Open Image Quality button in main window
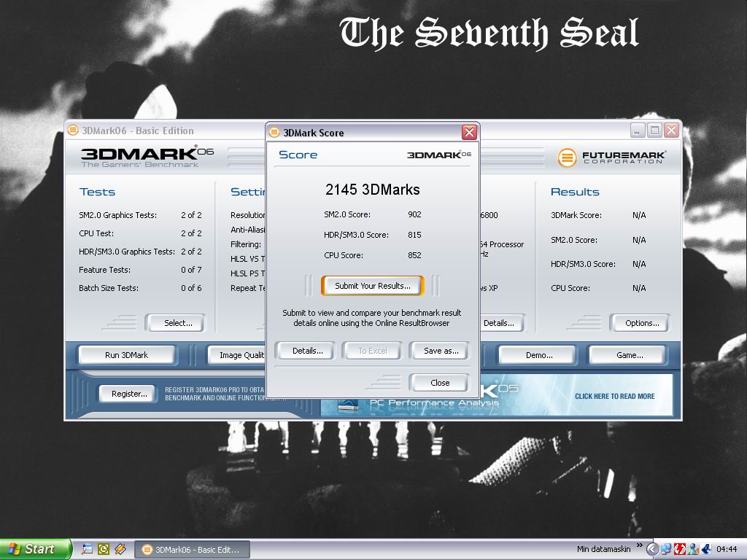The height and width of the screenshot is (560, 747). [x=236, y=355]
